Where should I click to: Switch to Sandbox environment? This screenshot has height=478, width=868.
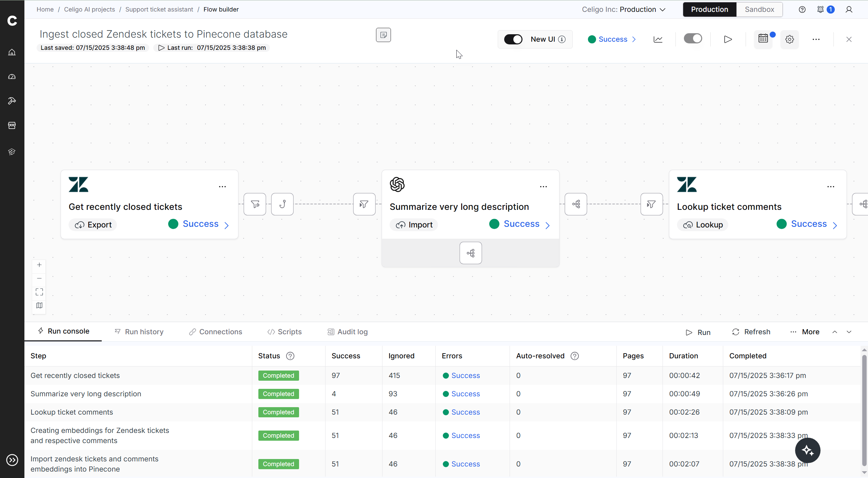pos(759,9)
